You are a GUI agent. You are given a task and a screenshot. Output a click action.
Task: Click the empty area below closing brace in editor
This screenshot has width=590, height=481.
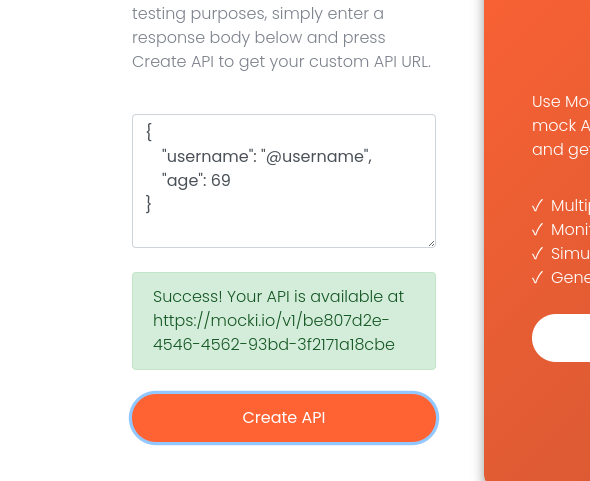(x=284, y=230)
